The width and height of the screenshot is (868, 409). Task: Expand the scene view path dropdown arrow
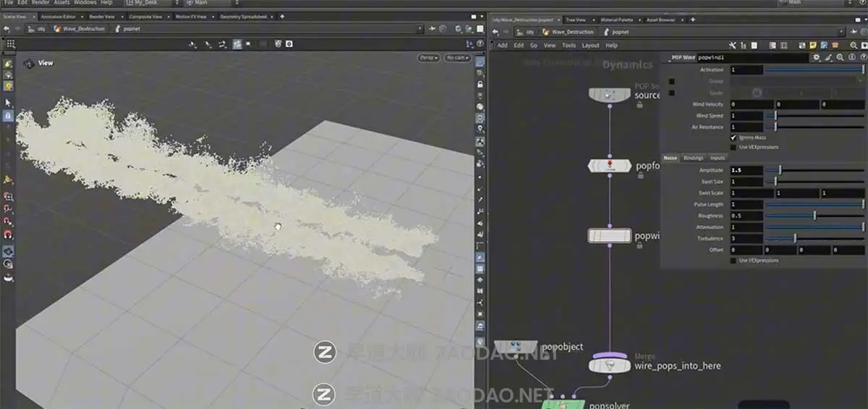click(420, 29)
